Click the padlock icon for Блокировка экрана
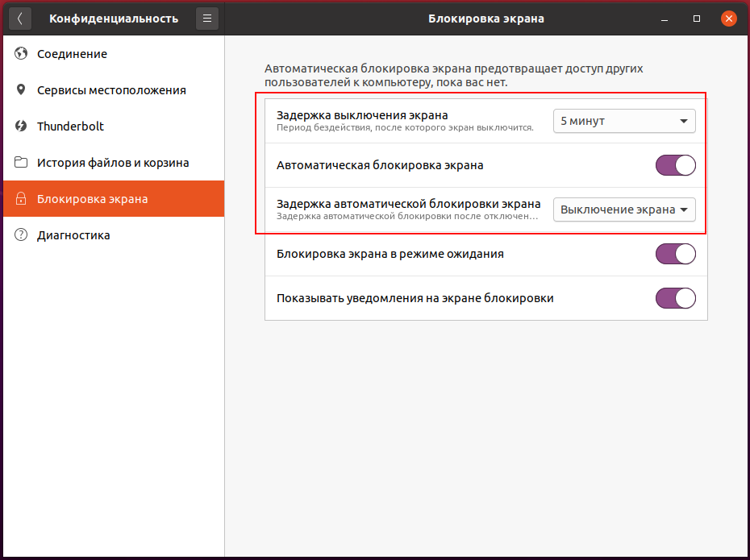This screenshot has width=750, height=560. coord(21,199)
